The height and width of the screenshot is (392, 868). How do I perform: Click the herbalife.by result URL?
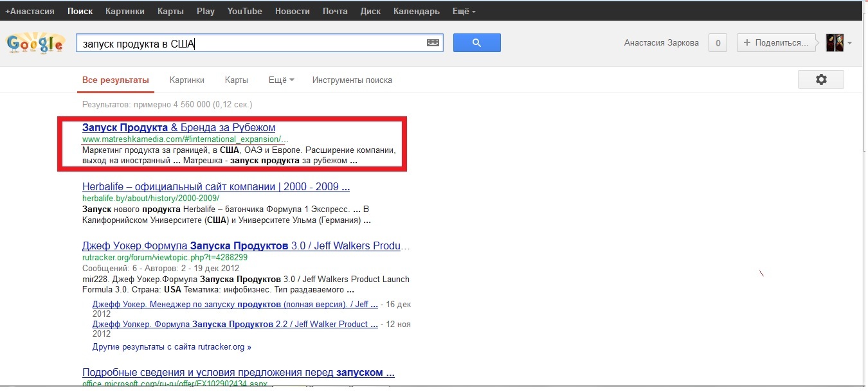click(x=150, y=198)
